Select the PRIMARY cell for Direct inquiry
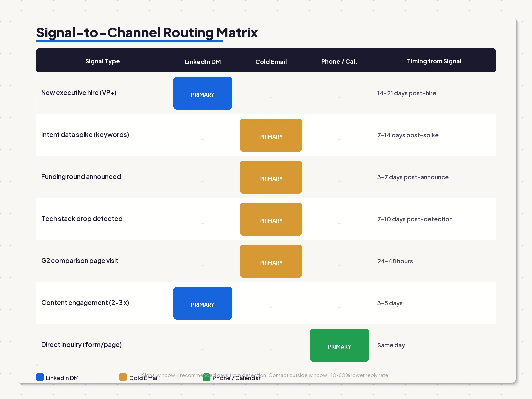Image resolution: width=532 pixels, height=399 pixels. click(339, 345)
